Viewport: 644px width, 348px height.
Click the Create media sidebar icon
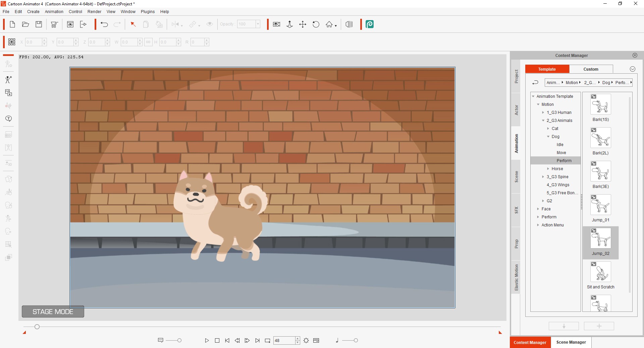click(x=8, y=92)
